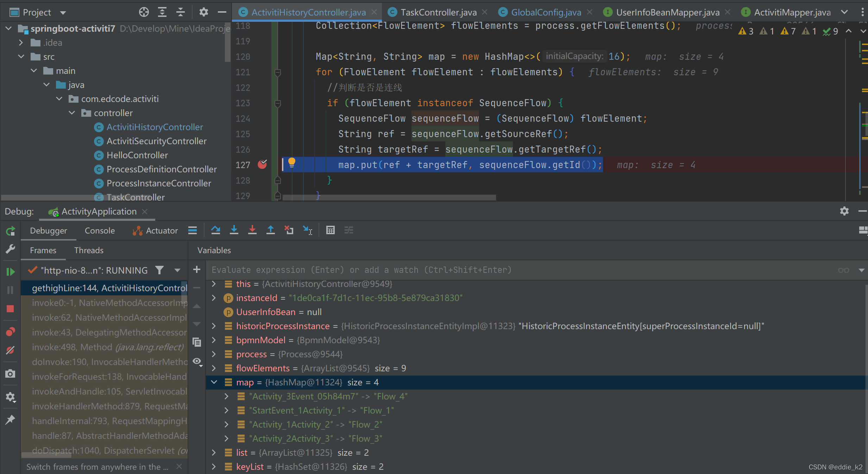
Task: Click the Rerun ActivityApplication icon
Action: pyautogui.click(x=10, y=231)
